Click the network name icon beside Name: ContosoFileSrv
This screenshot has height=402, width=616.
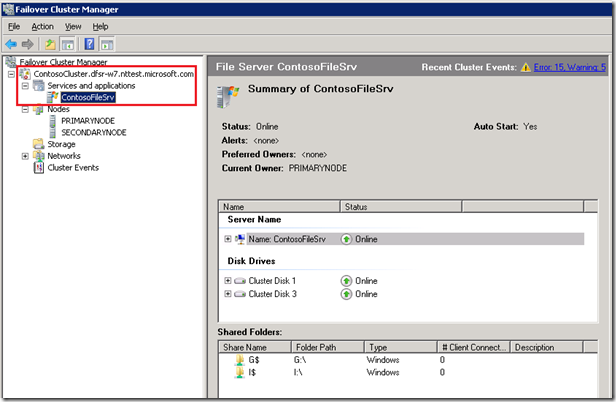point(240,239)
